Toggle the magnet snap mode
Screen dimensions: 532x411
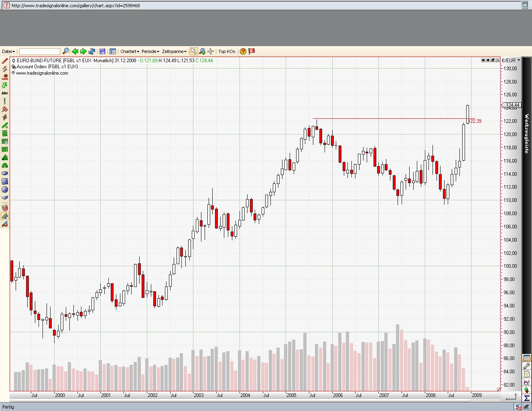(x=5, y=208)
